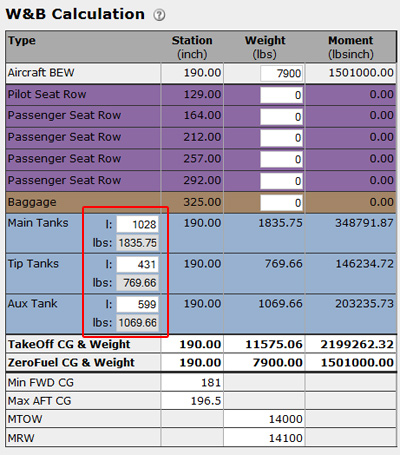Click the Min FWD CG label

pos(41,383)
